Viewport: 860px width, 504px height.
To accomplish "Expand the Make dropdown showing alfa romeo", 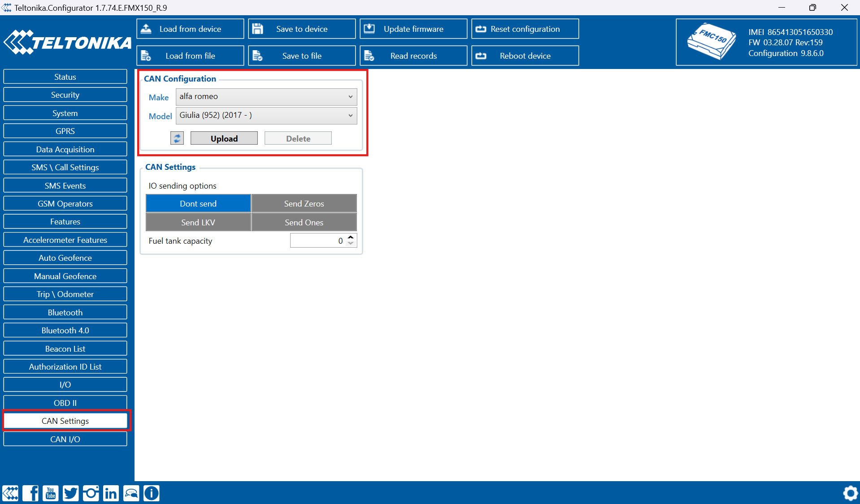I will [x=266, y=97].
